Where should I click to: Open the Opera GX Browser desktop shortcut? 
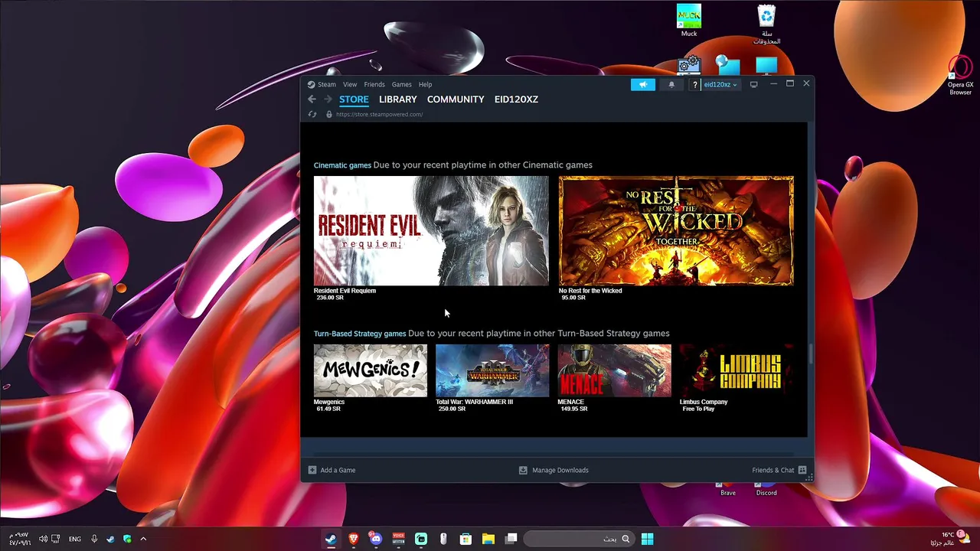(x=960, y=75)
